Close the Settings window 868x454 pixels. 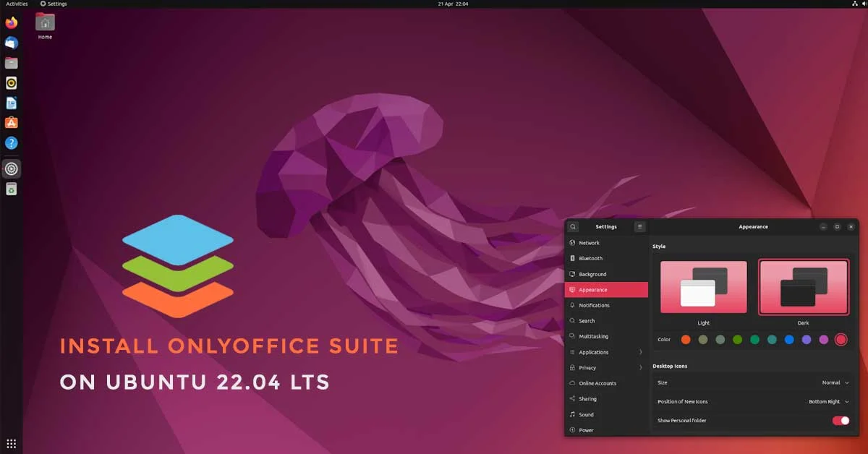851,227
